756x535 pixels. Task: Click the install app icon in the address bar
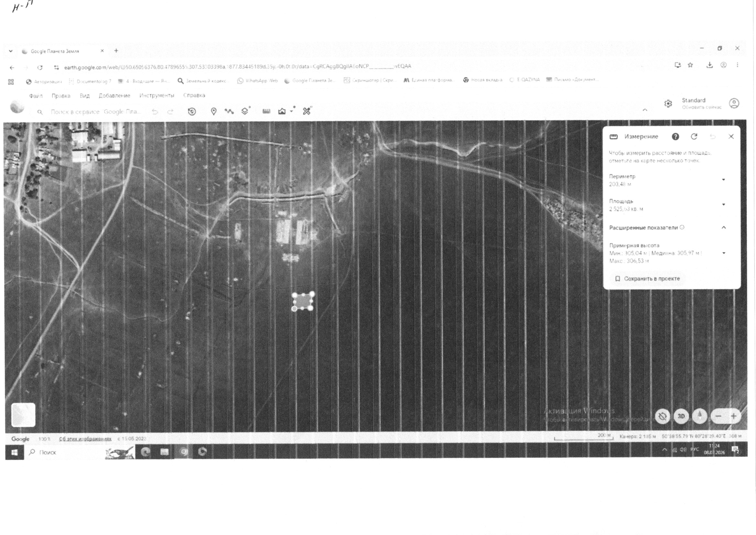pyautogui.click(x=678, y=65)
